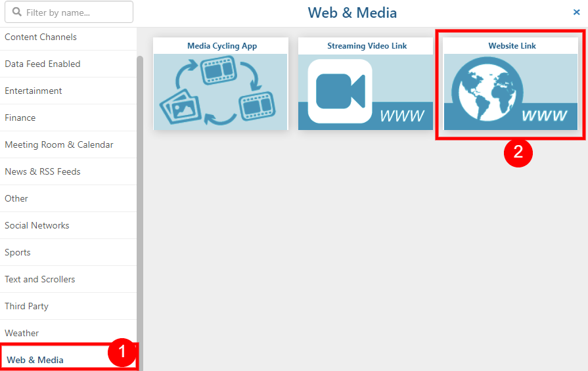Open the Media Cycling App tile

click(x=221, y=83)
